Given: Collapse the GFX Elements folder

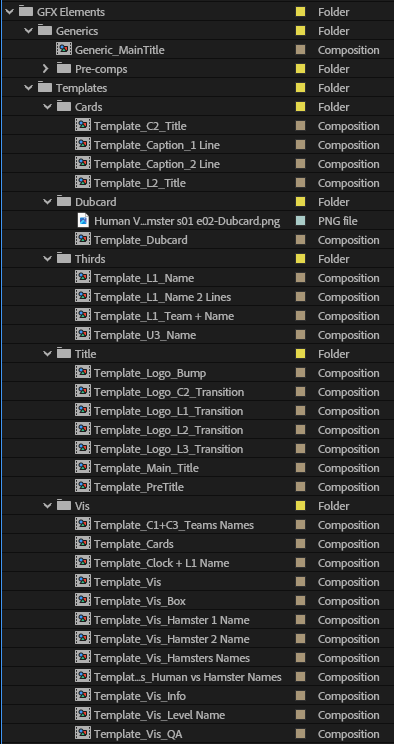Looking at the screenshot, I should point(9,12).
